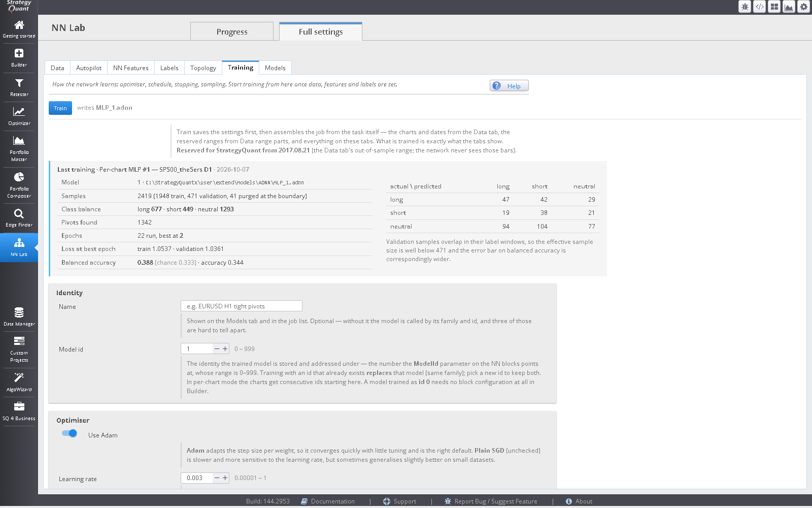Screen dimensions: 812x508
Task: Increase Learning rate with plus button
Action: point(225,478)
